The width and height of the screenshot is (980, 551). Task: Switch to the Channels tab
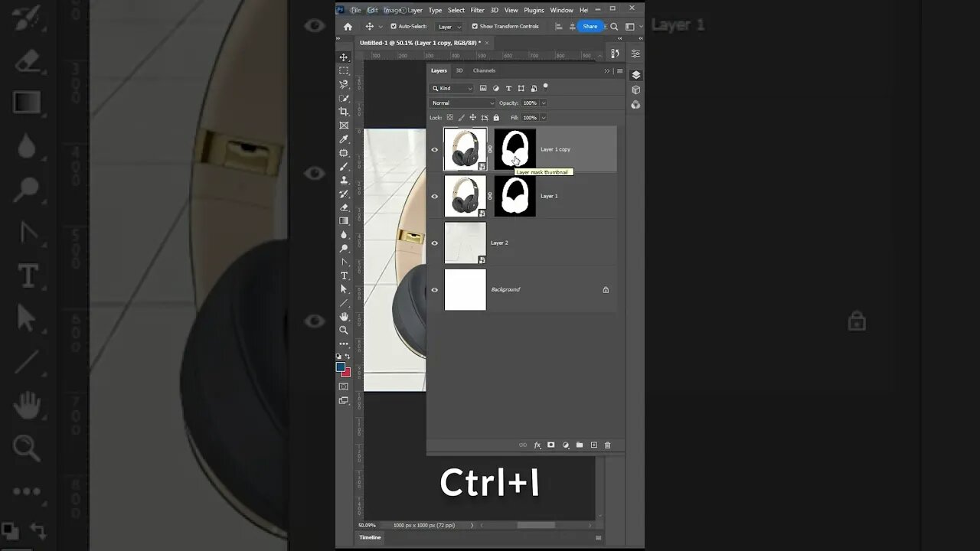(484, 70)
